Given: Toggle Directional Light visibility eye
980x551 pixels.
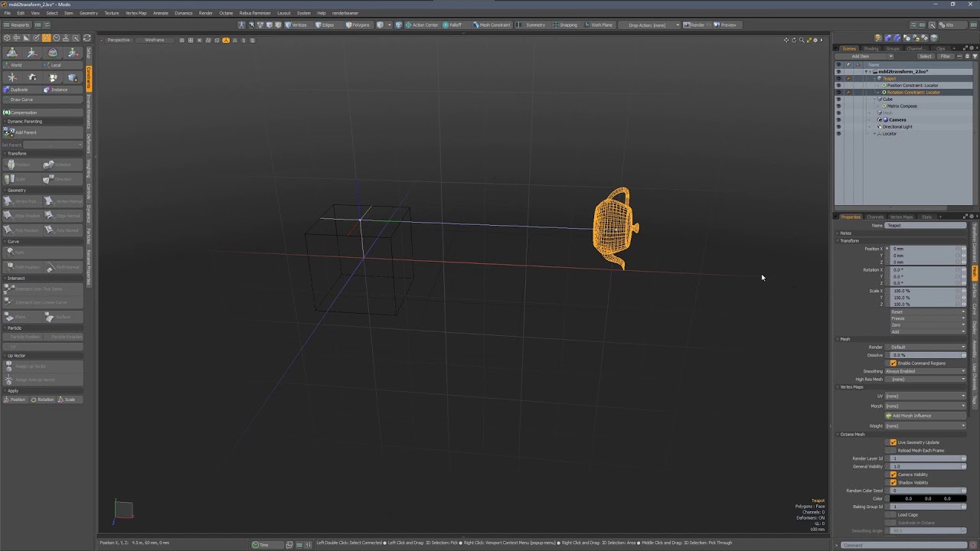Looking at the screenshot, I should click(838, 126).
